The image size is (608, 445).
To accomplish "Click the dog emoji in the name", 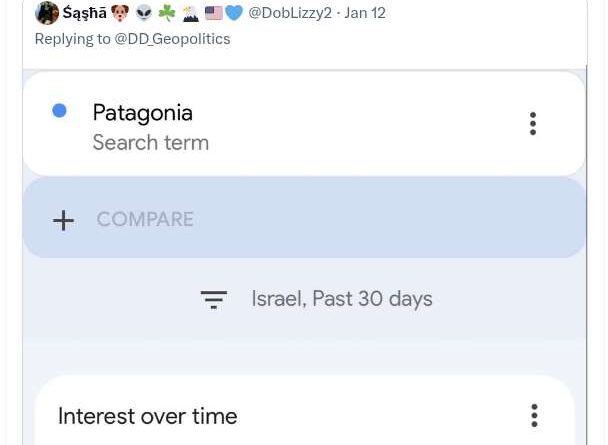I will click(120, 13).
